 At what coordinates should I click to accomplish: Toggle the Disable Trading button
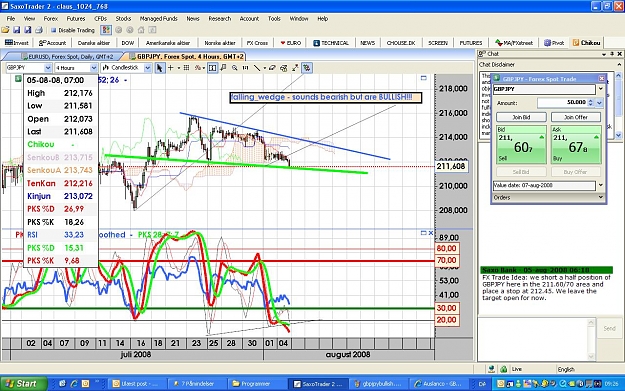click(x=73, y=30)
